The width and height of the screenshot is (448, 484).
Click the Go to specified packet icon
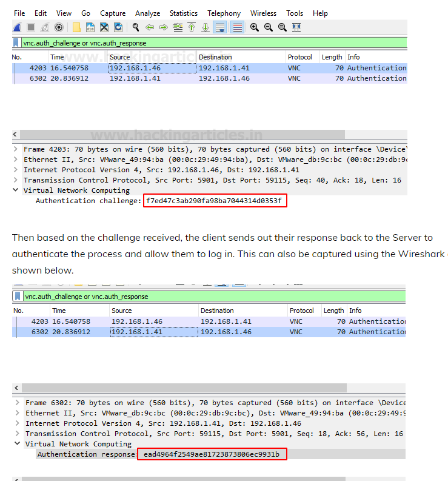178,27
